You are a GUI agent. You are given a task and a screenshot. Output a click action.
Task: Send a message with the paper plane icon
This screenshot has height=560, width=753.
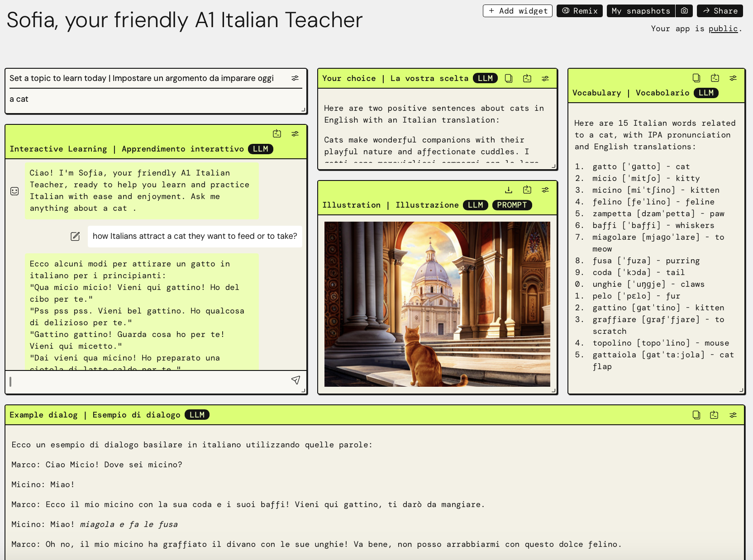pos(296,381)
